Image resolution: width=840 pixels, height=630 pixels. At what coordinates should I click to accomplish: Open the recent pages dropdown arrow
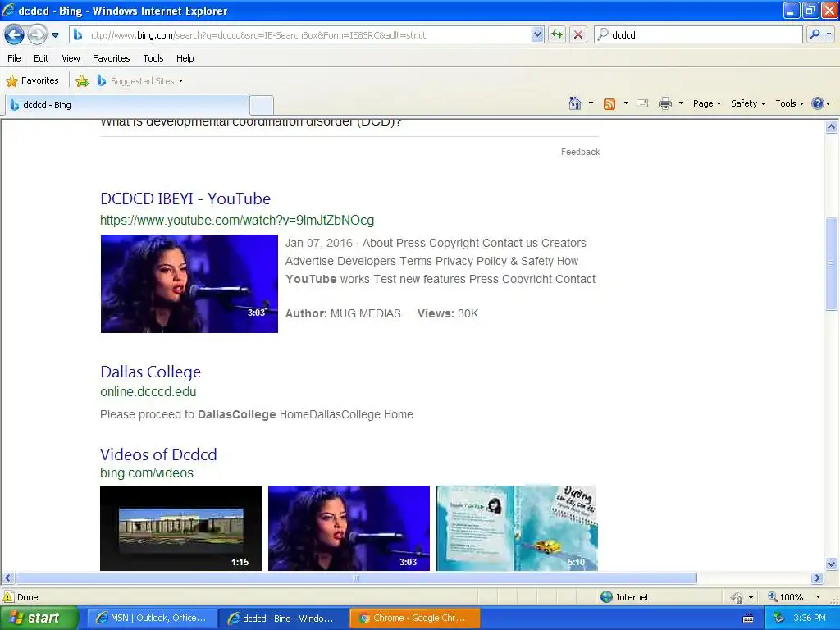pyautogui.click(x=55, y=35)
